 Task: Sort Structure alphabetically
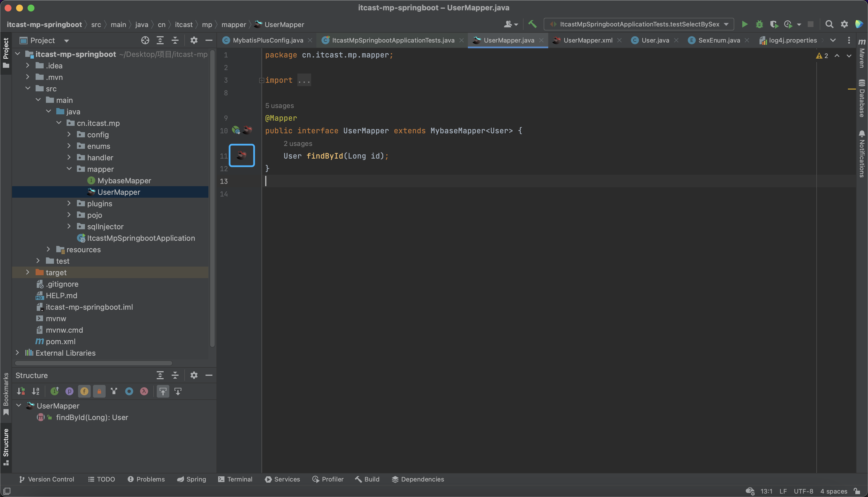click(x=36, y=391)
